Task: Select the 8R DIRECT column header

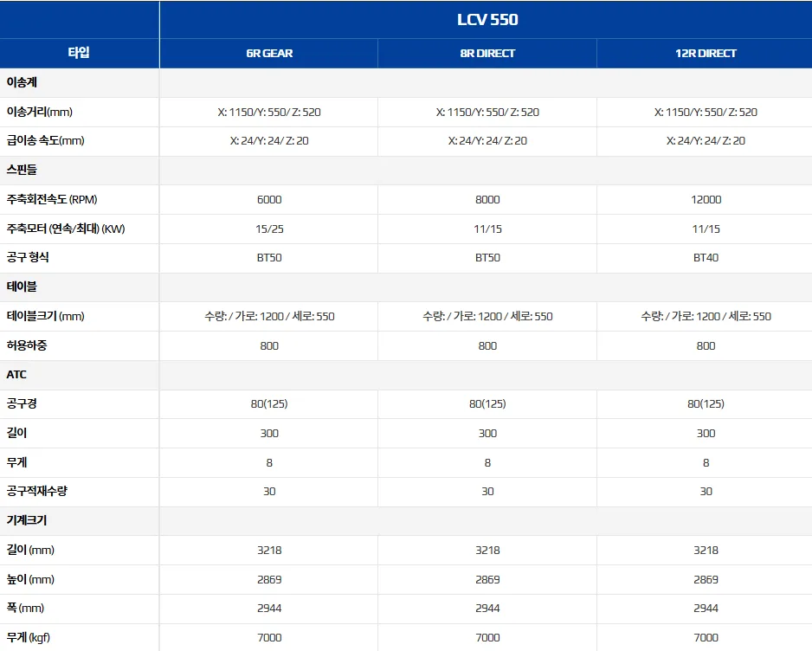Action: tap(487, 54)
